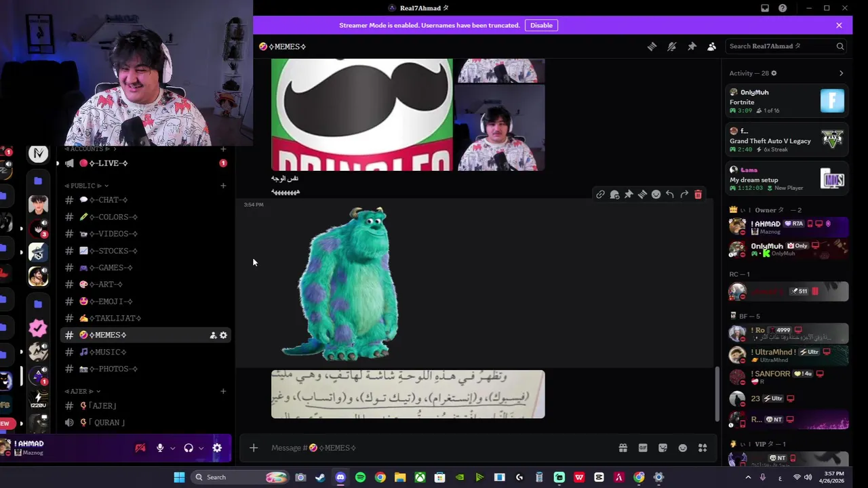
Task: Switch to COLORS channel
Action: (x=146, y=217)
